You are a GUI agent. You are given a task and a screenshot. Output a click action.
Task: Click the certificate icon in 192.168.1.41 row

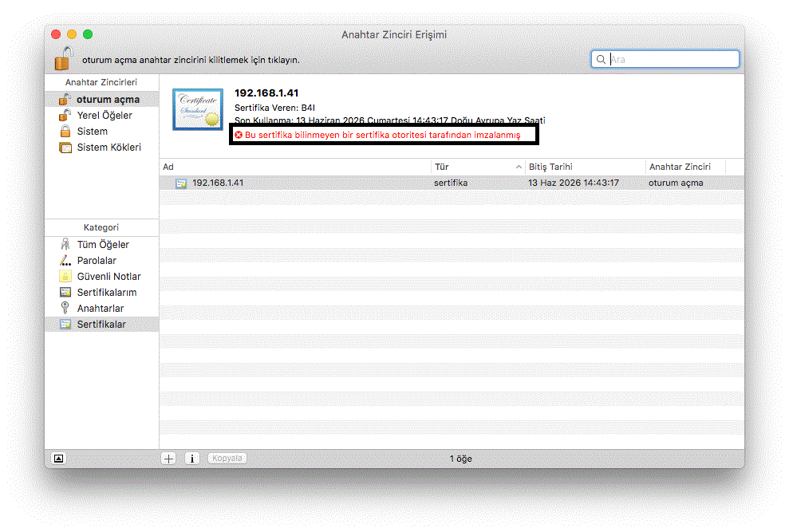point(181,183)
